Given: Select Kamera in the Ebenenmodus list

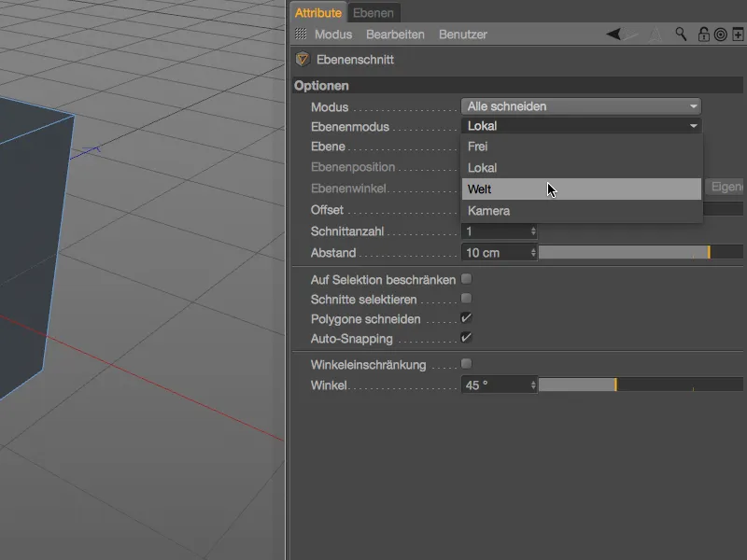Looking at the screenshot, I should tap(581, 211).
